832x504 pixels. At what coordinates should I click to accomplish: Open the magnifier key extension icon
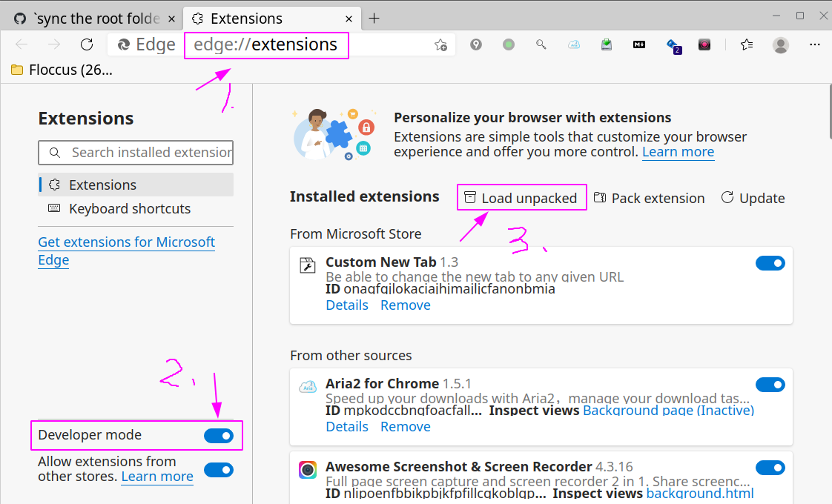[x=541, y=44]
